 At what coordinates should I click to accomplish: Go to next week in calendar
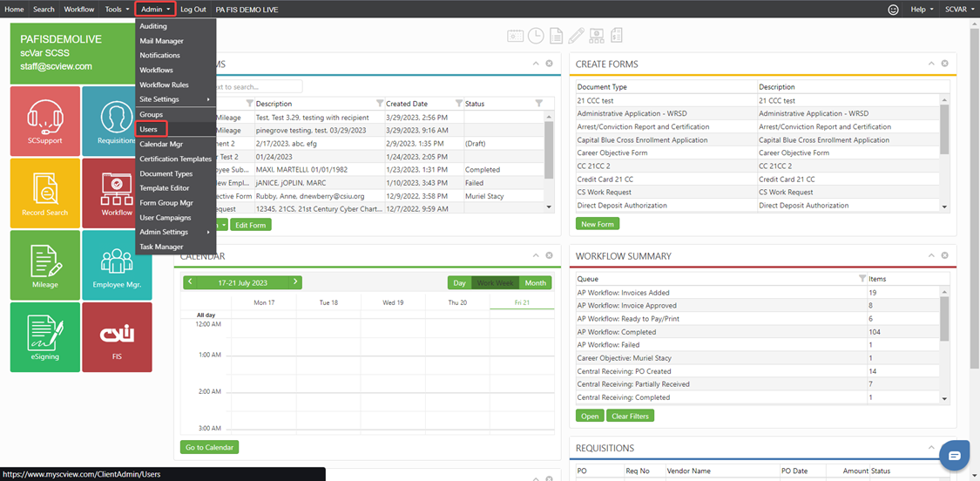(x=295, y=282)
